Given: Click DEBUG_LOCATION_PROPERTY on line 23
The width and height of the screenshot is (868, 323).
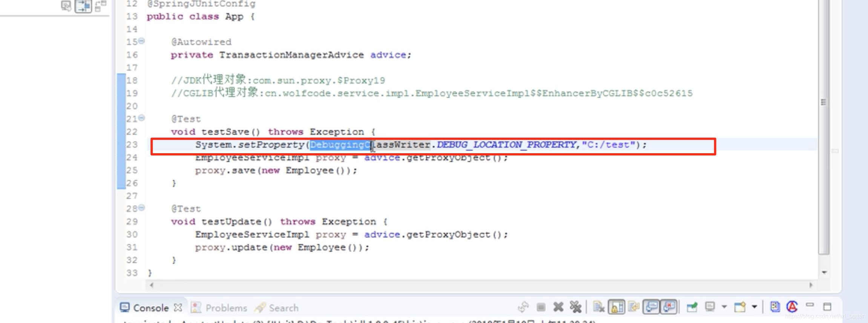Looking at the screenshot, I should 506,145.
